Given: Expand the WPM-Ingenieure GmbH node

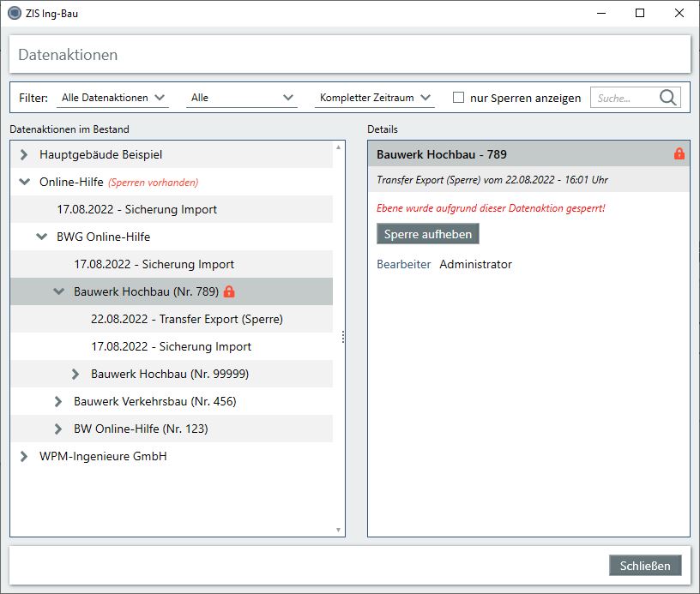Looking at the screenshot, I should 24,456.
